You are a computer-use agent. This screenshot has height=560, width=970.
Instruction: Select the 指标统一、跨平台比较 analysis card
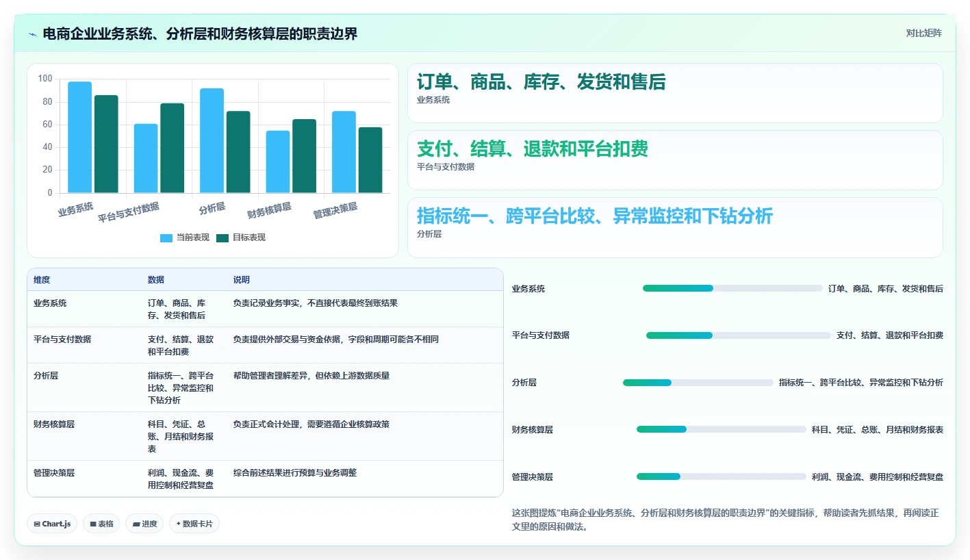pos(675,227)
